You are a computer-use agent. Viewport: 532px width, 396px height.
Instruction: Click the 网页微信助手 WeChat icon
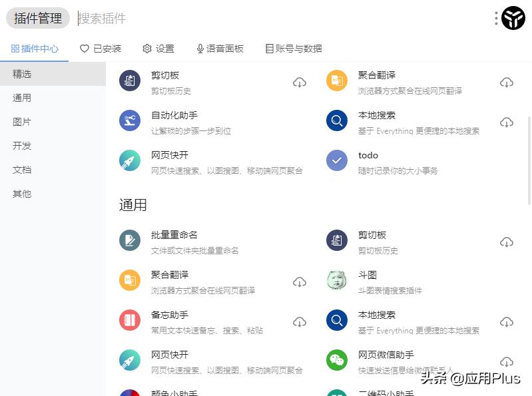336,360
